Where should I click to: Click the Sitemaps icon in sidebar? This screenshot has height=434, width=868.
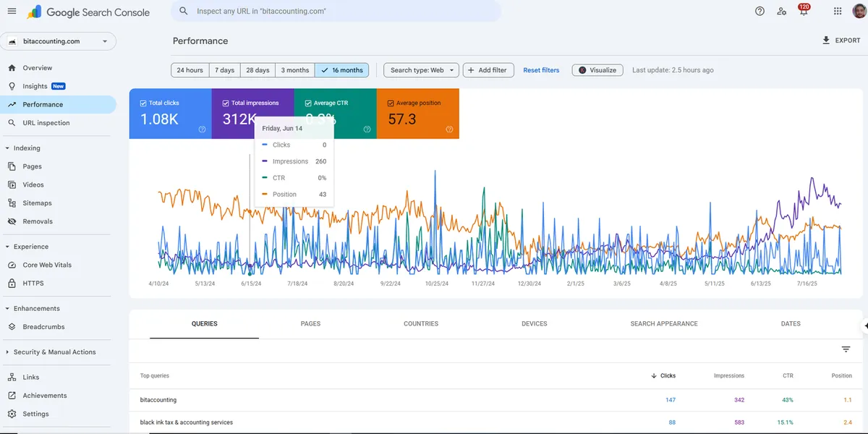point(12,203)
